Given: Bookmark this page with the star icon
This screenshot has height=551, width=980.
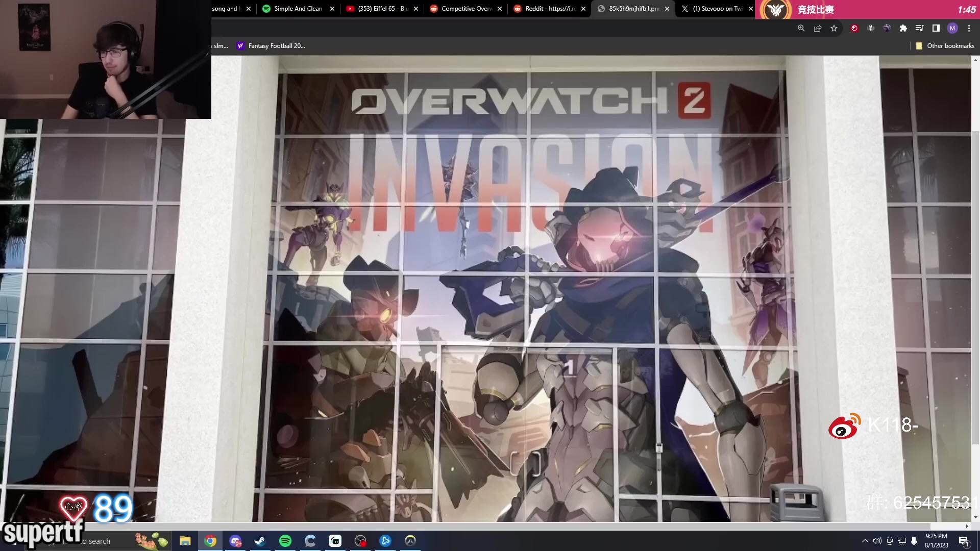Looking at the screenshot, I should [x=834, y=29].
